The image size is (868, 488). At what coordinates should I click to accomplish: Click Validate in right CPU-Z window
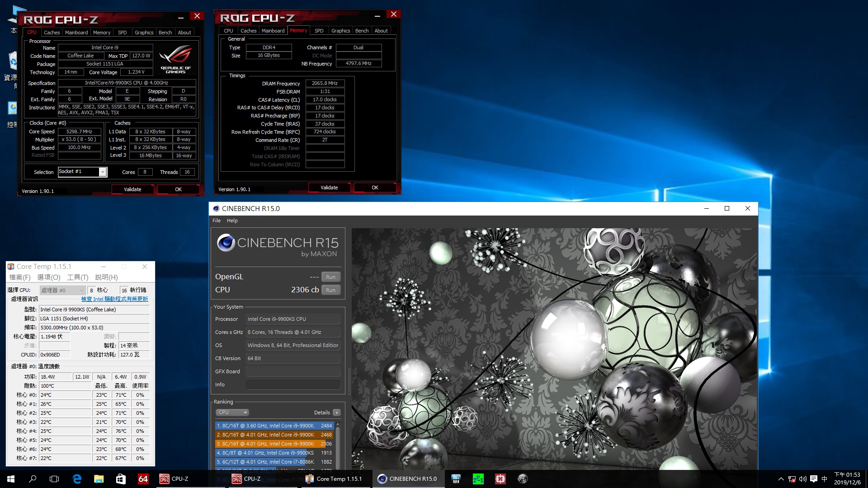coord(329,188)
